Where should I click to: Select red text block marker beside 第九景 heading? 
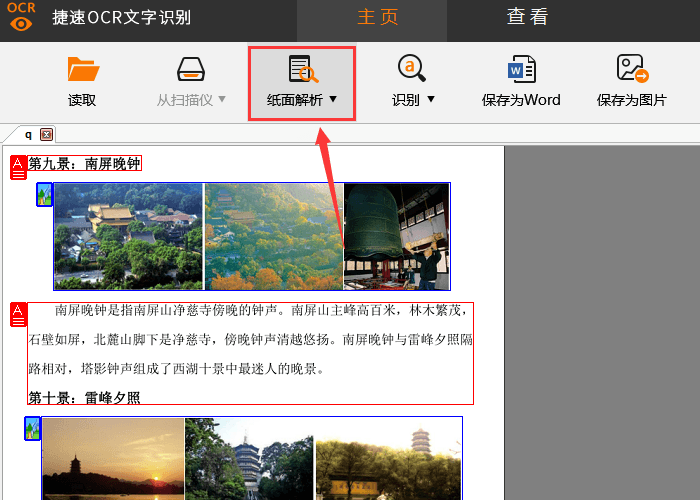[x=18, y=167]
